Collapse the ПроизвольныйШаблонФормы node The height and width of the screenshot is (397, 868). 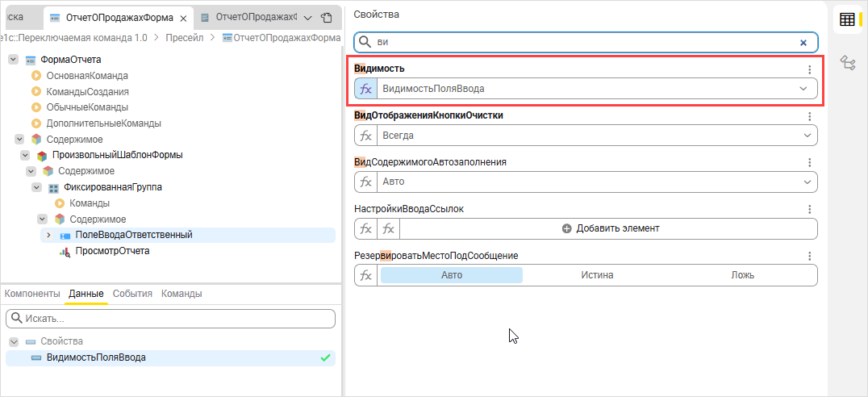25,155
